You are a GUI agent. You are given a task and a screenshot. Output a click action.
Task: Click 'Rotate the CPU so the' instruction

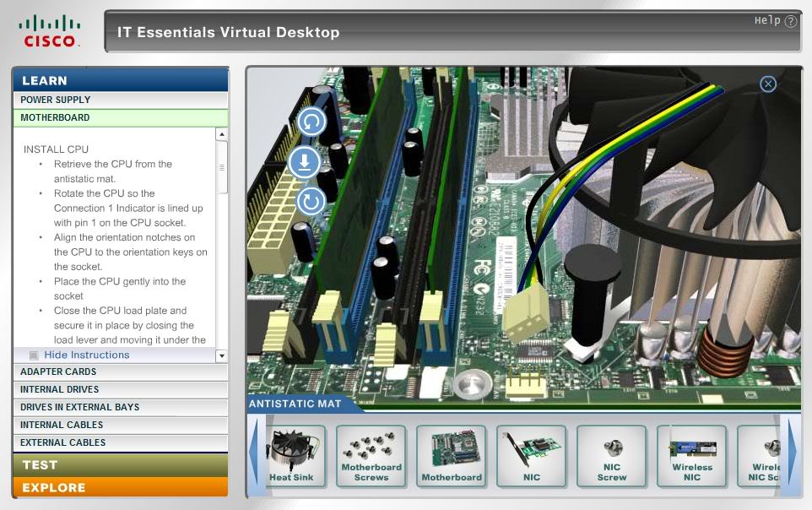click(x=104, y=193)
